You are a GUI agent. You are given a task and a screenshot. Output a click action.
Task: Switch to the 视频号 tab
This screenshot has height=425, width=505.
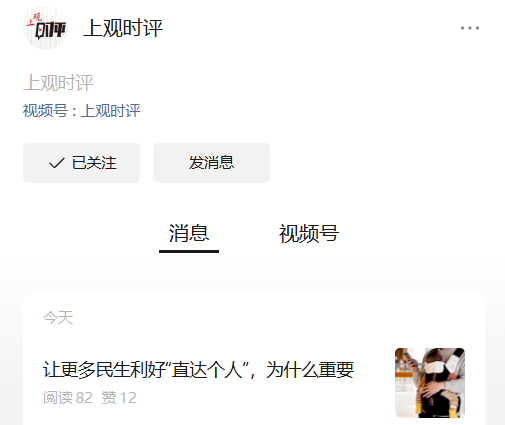tap(309, 233)
